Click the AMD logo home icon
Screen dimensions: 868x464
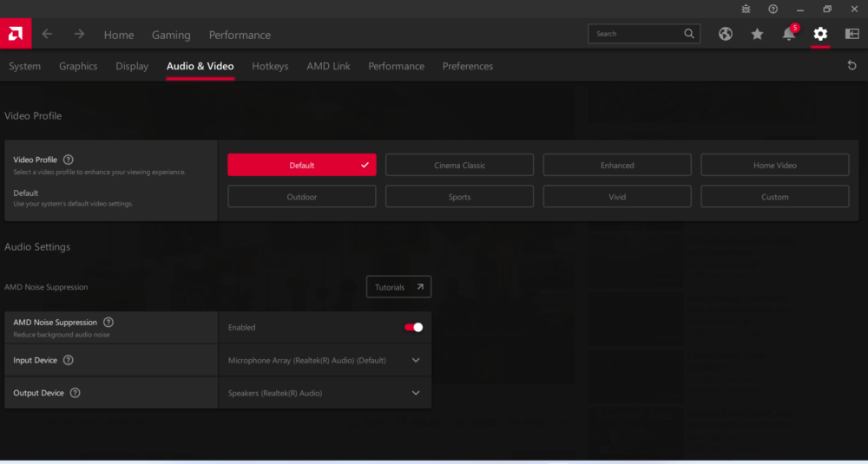tap(16, 34)
